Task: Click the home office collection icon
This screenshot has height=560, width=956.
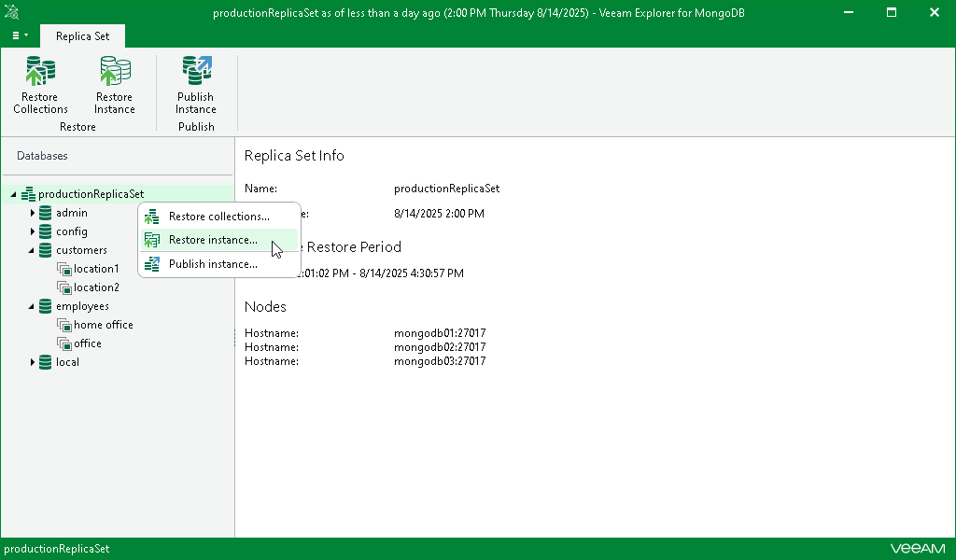Action: 64,325
